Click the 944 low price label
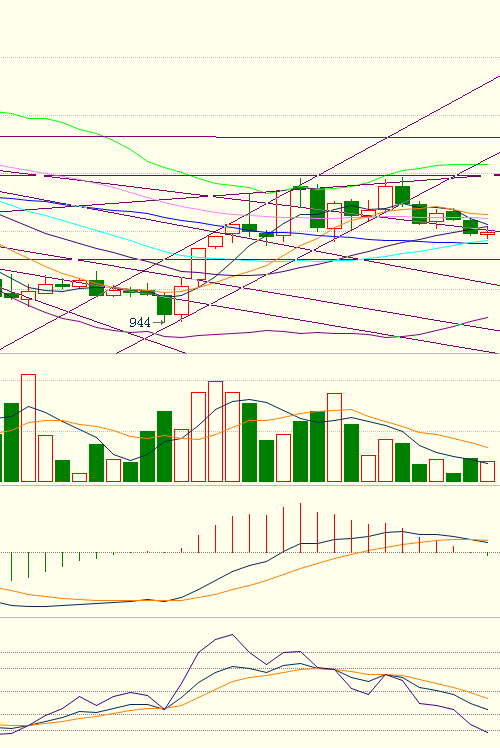 point(139,322)
